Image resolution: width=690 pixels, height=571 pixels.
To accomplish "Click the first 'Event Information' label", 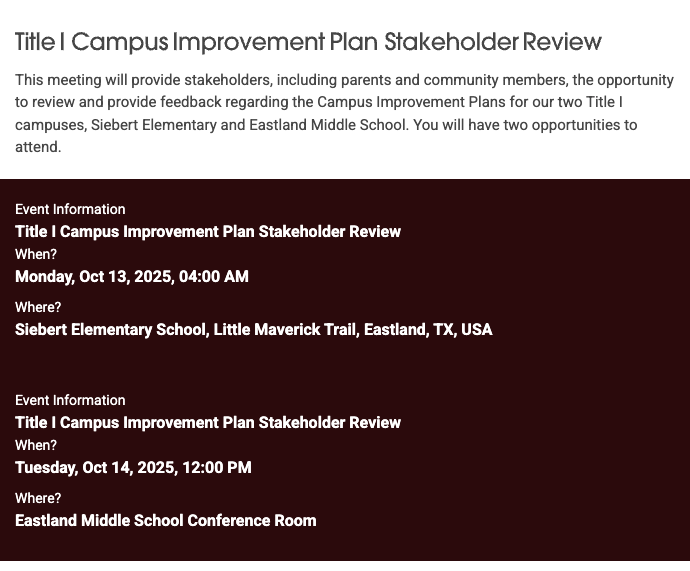I will coord(70,209).
